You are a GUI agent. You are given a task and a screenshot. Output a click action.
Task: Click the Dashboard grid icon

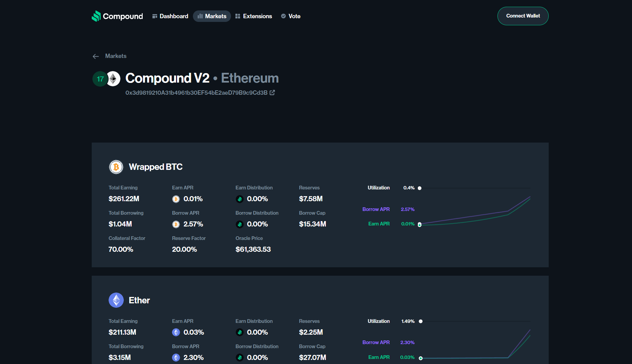coord(154,16)
